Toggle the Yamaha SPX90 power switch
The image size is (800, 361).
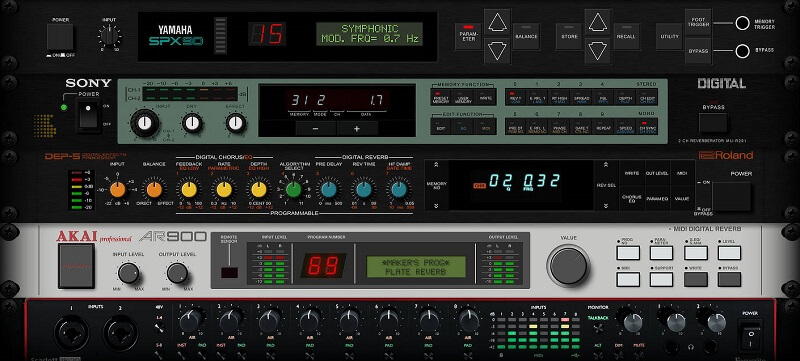(60, 37)
